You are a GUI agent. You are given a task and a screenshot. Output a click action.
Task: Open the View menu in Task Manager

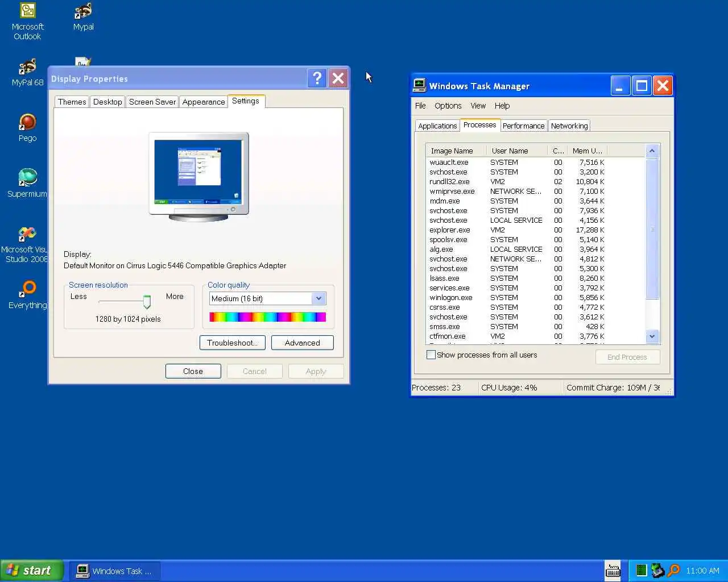tap(478, 106)
